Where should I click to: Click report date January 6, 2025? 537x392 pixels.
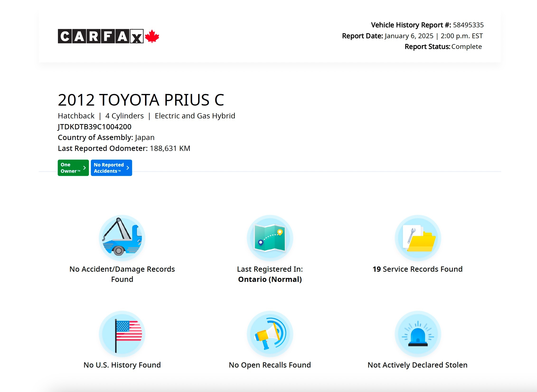(x=409, y=36)
